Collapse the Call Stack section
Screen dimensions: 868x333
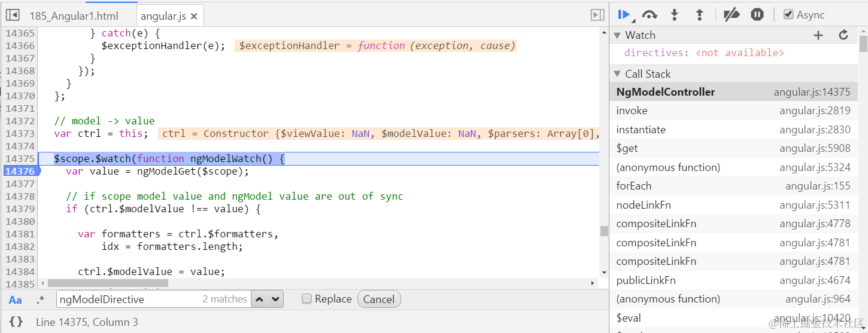tap(618, 74)
